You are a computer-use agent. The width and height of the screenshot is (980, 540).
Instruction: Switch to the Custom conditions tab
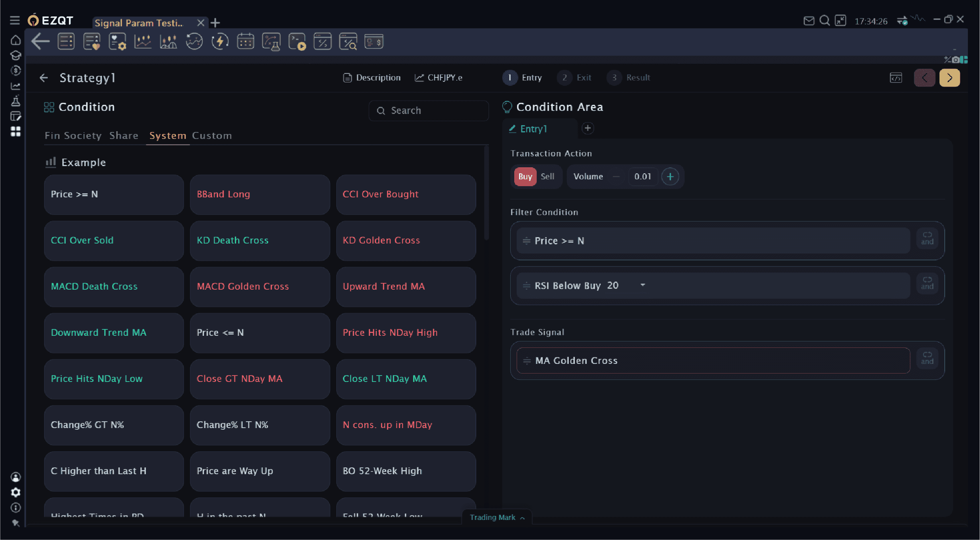(212, 136)
